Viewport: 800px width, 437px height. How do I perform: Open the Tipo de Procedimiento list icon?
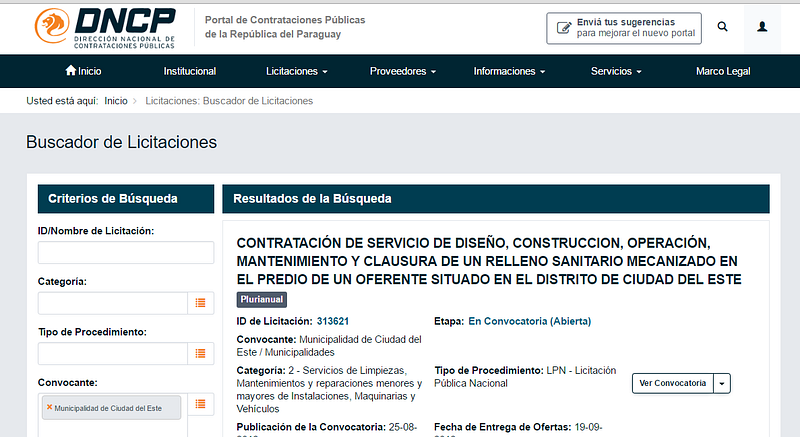(x=201, y=353)
